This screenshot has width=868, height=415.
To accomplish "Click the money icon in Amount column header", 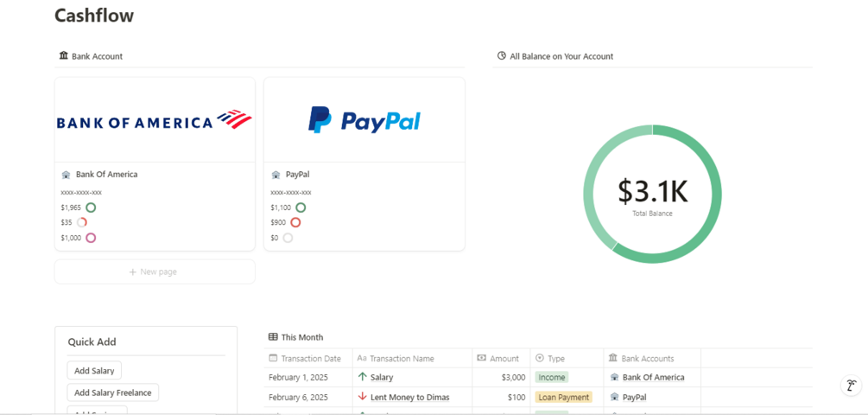I will click(x=482, y=358).
